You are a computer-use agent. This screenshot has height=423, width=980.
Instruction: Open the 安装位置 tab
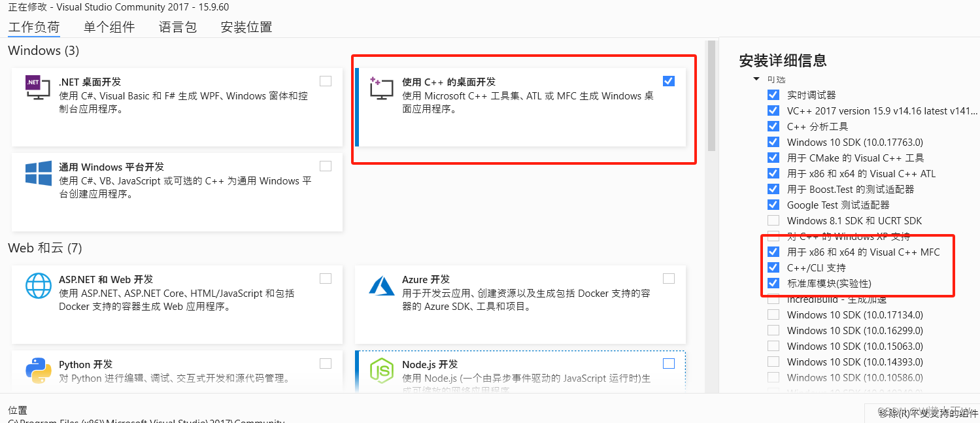[x=246, y=27]
